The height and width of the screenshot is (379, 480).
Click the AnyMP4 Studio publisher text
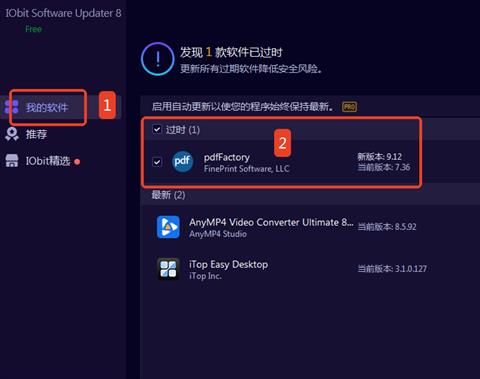(218, 234)
